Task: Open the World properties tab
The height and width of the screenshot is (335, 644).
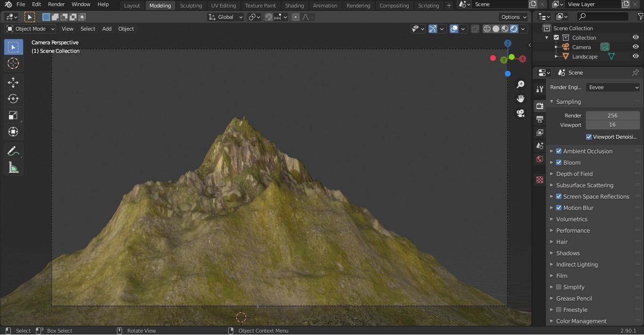Action: click(x=540, y=159)
